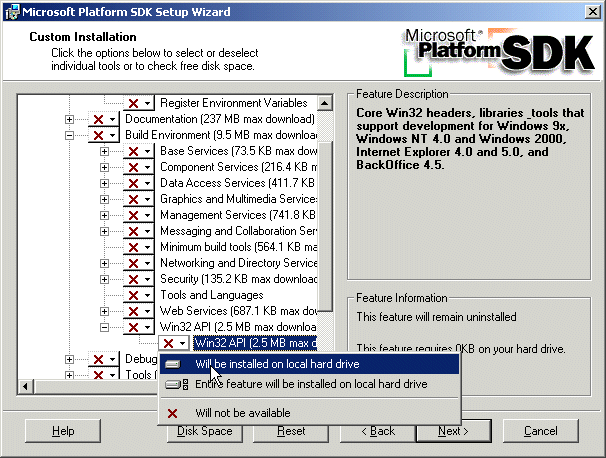Choose Entire feature will be installed option
This screenshot has height=458, width=606.
point(310,384)
